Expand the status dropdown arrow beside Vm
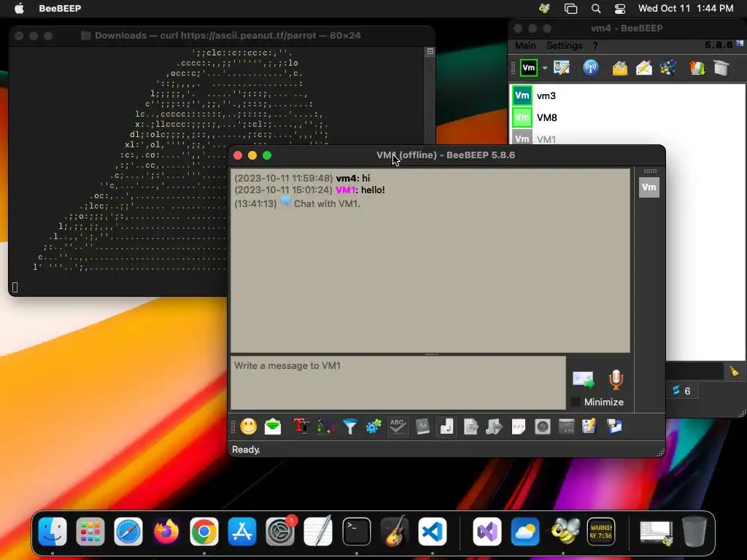 pyautogui.click(x=544, y=68)
